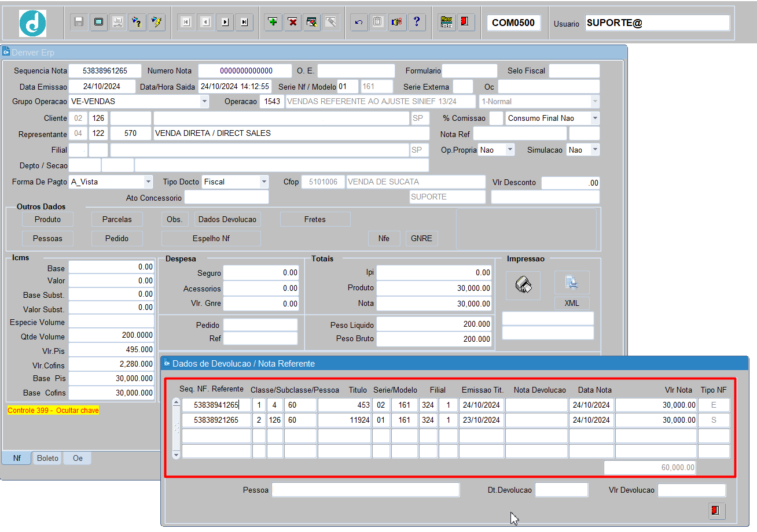Viewport: 757px width, 532px height.
Task: Go to the first record
Action: (186, 23)
